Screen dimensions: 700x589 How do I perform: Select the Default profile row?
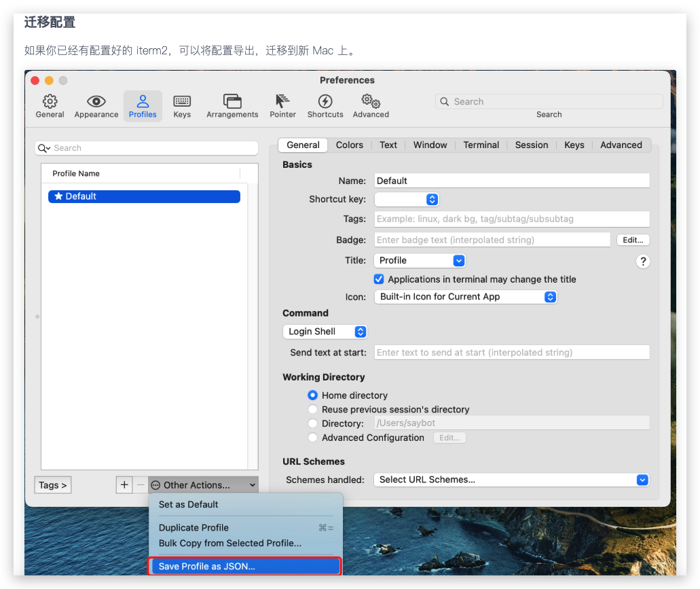tap(144, 196)
